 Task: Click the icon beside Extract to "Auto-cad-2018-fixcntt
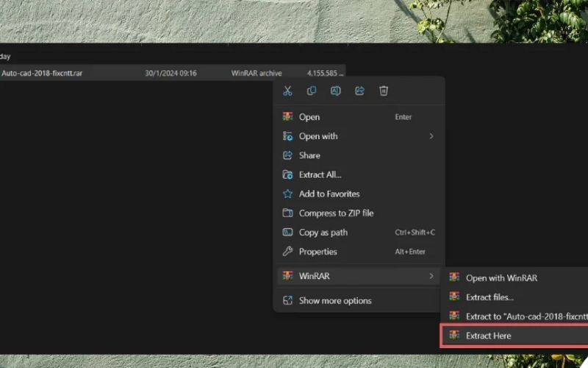pos(454,316)
